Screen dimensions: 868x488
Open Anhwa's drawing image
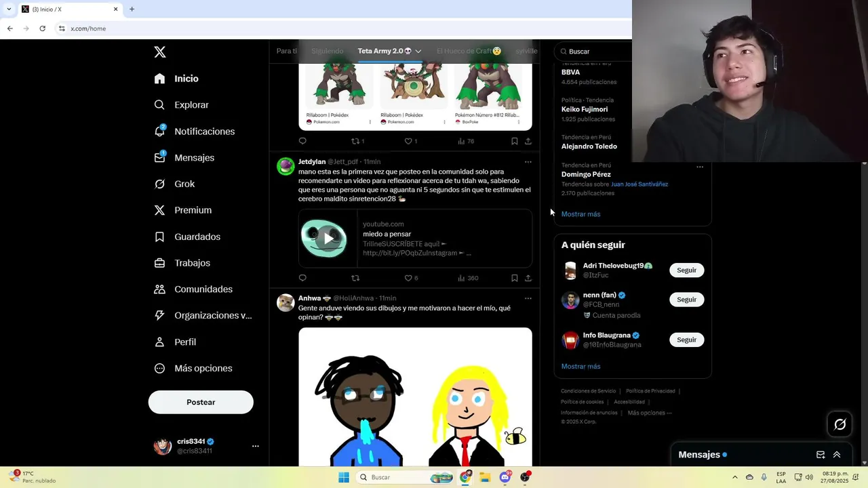[x=415, y=397]
